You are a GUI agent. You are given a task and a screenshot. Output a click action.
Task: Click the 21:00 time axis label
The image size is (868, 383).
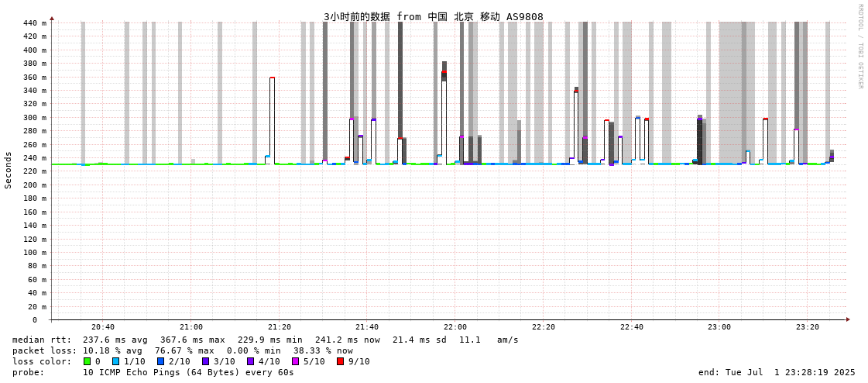point(191,328)
